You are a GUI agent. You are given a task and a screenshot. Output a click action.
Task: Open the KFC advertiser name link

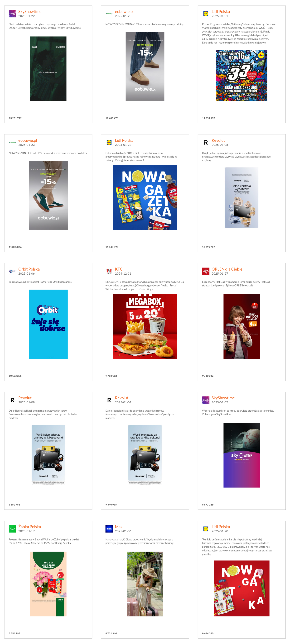tap(119, 269)
